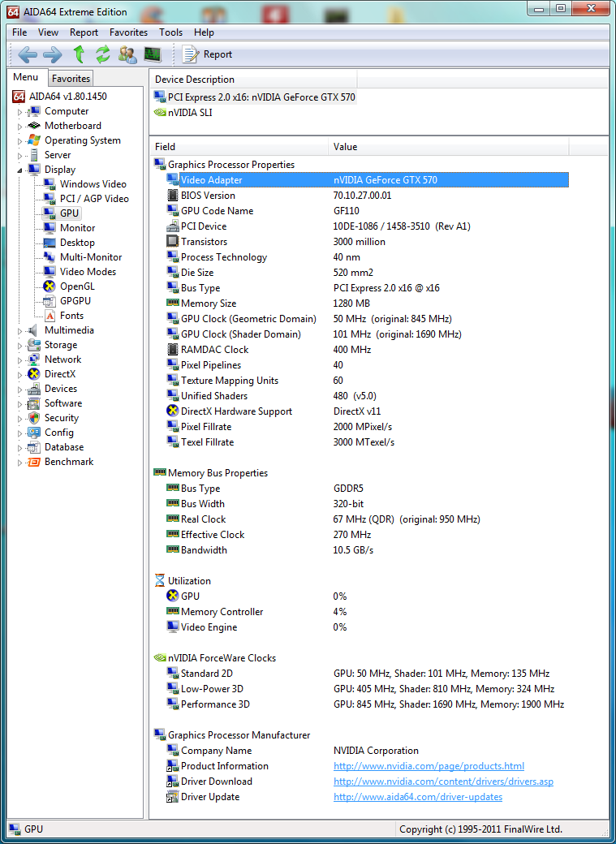Switch to the Favorites tab
The height and width of the screenshot is (844, 616).
[71, 79]
